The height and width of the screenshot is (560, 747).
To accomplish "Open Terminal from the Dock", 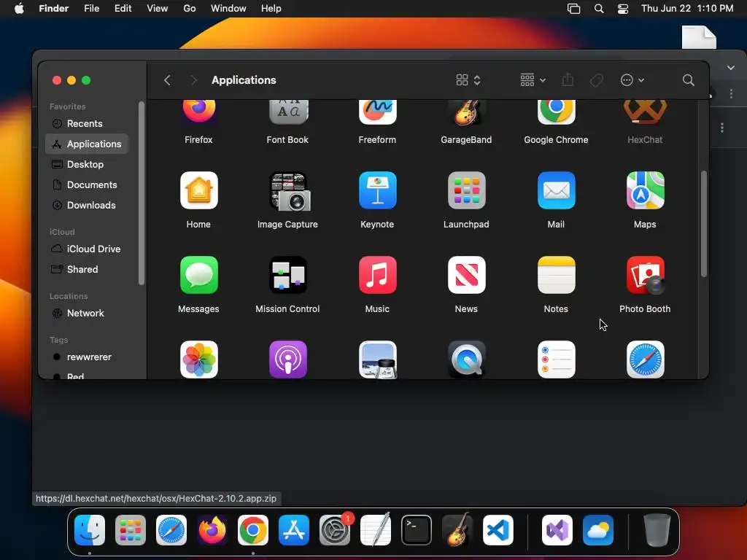I will [x=417, y=530].
